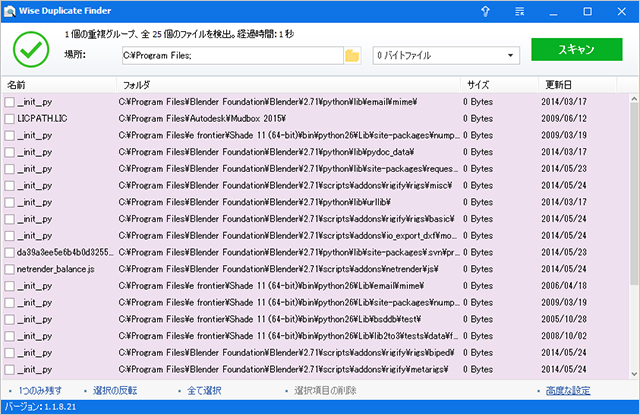This screenshot has height=415, width=640.
Task: Tick checkbox for _init_.py in rigs\misc row
Action: point(9,186)
